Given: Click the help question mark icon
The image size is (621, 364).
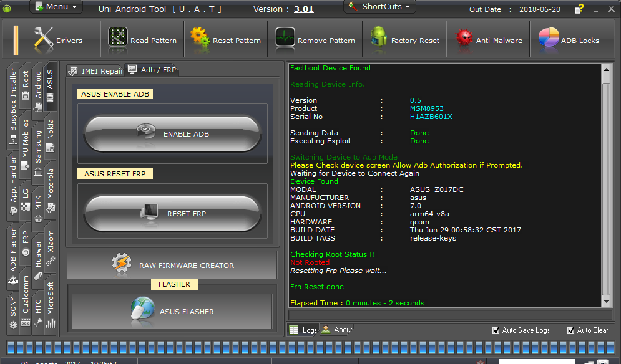Looking at the screenshot, I should 579,9.
